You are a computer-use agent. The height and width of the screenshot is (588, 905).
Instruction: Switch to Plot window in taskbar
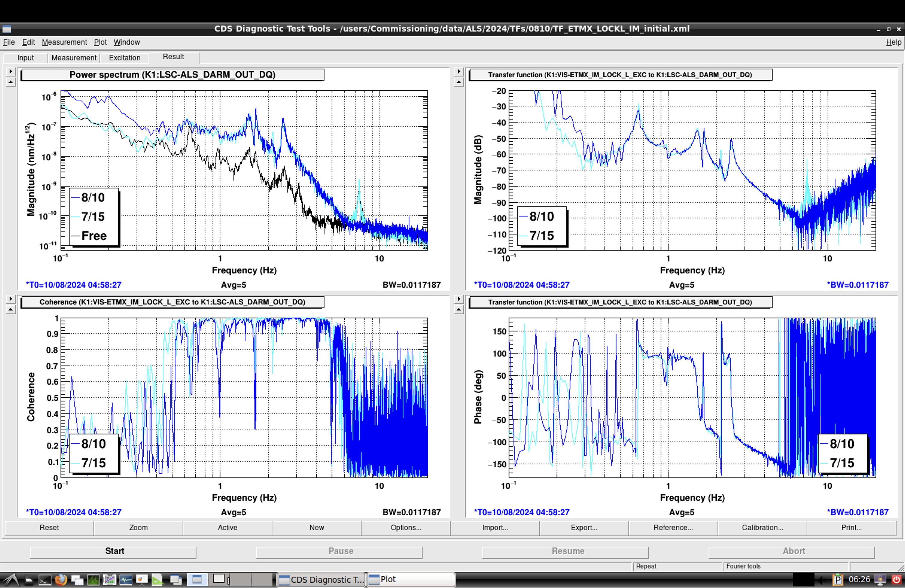(411, 579)
